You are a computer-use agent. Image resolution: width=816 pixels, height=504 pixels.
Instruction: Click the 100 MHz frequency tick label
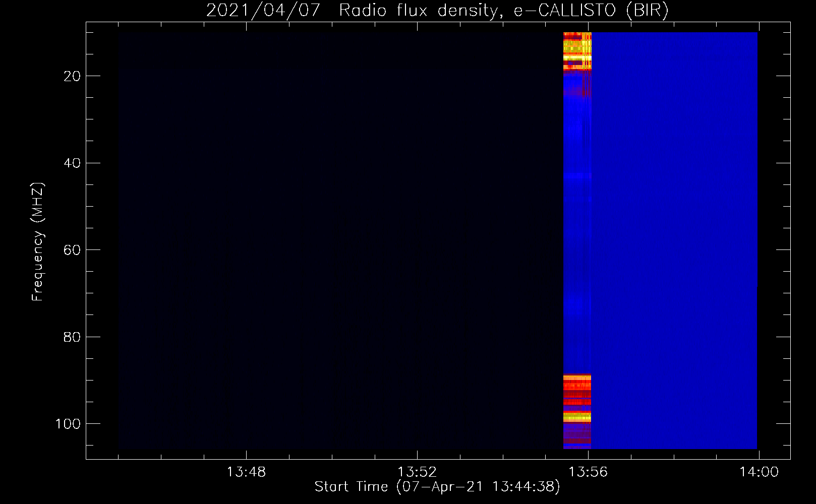(x=68, y=424)
